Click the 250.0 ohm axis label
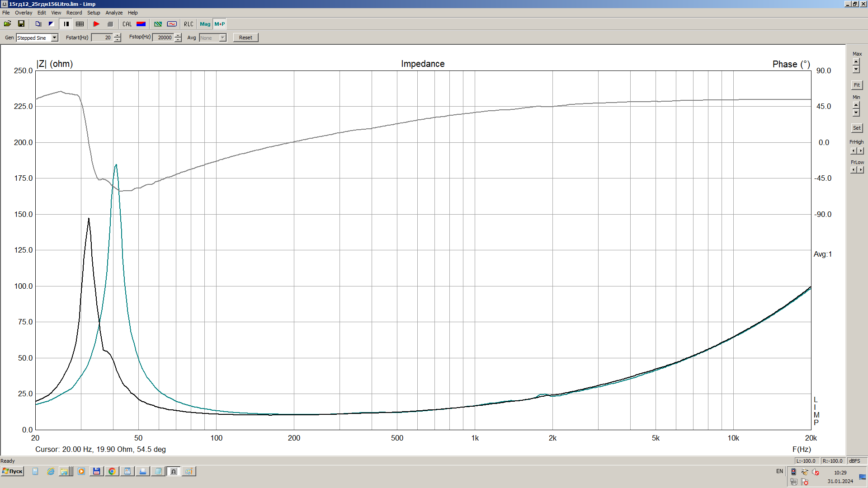 coord(24,70)
